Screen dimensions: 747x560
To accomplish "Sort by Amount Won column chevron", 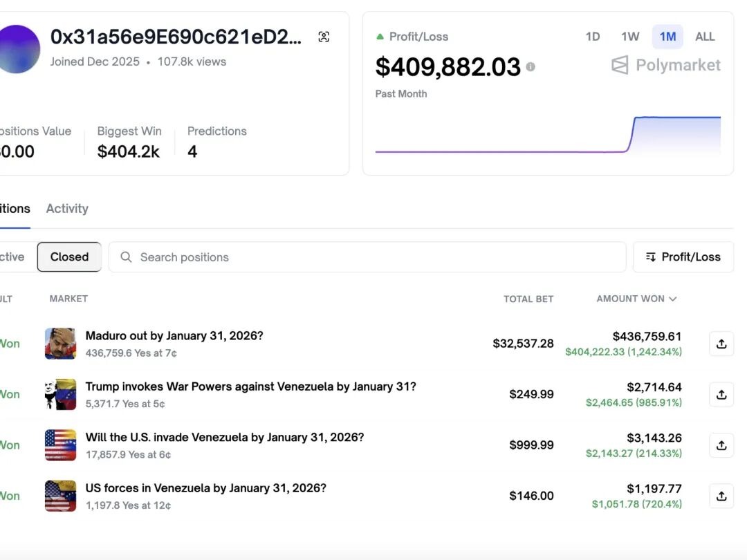I will [672, 299].
